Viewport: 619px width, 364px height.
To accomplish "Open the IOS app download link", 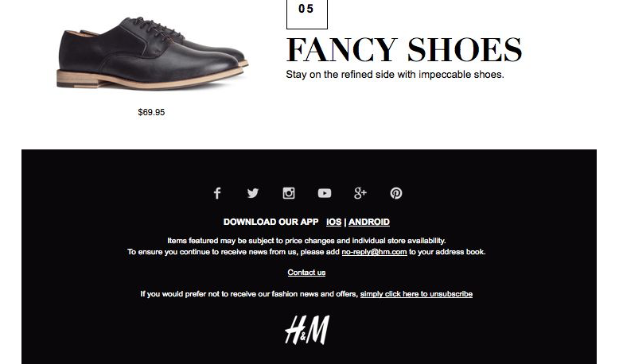I will pos(333,222).
